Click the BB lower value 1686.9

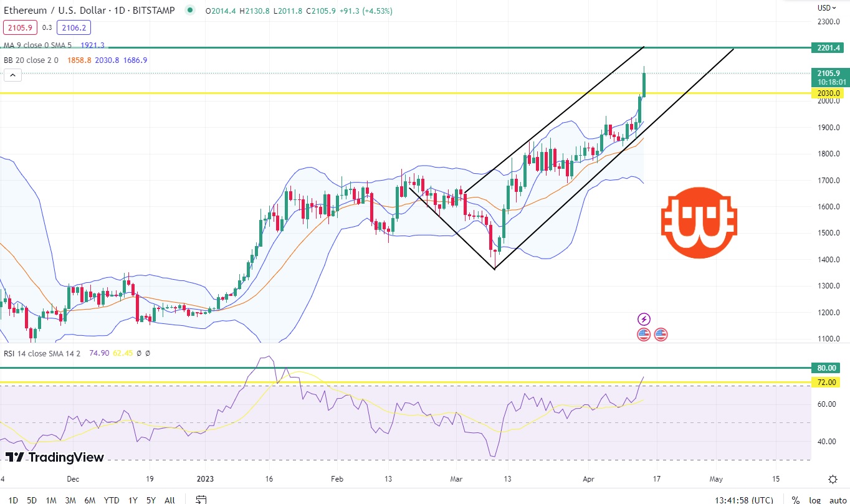[136, 60]
